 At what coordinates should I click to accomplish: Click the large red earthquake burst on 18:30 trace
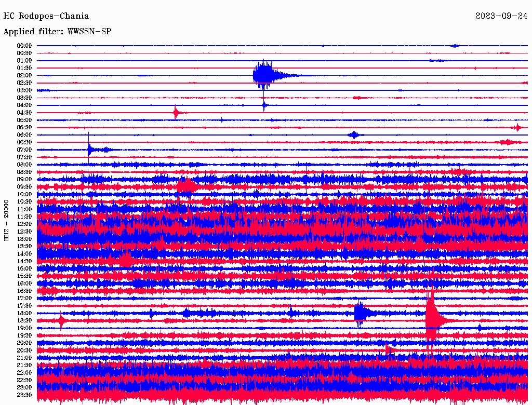[x=431, y=318]
